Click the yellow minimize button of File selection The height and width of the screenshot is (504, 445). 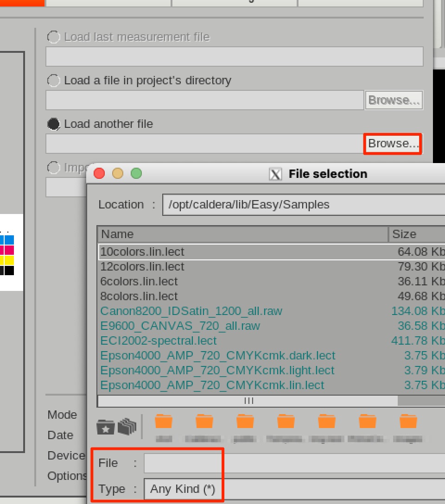[118, 174]
